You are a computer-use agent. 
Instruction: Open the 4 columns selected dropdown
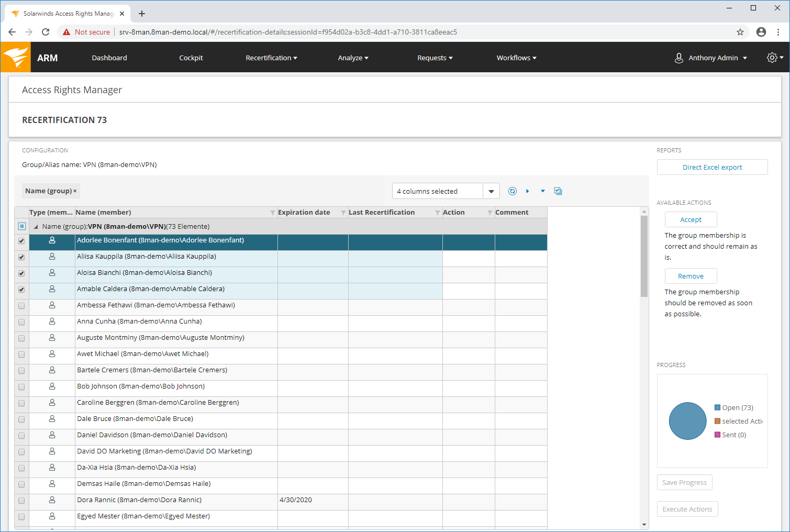click(x=446, y=191)
